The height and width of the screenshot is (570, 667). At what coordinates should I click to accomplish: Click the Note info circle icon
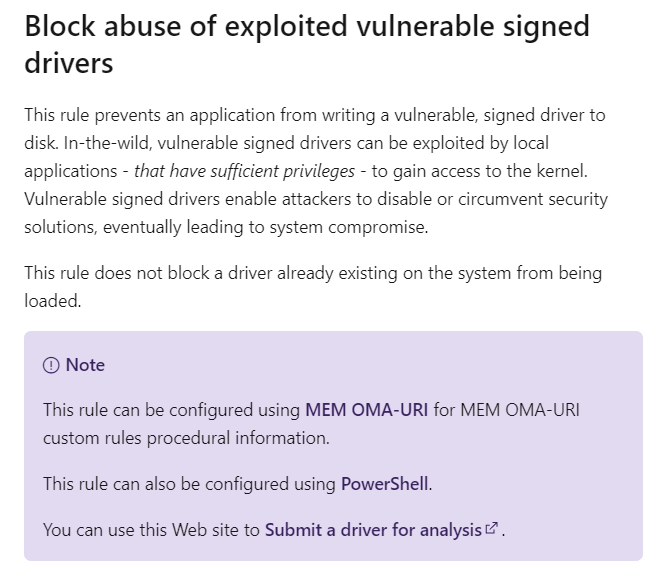click(51, 366)
